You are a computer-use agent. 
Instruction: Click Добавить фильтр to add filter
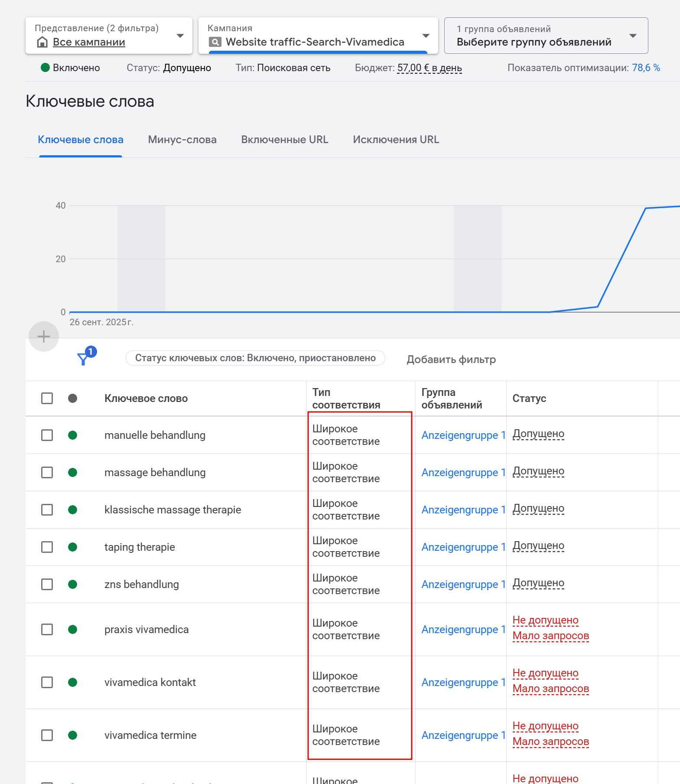(451, 359)
